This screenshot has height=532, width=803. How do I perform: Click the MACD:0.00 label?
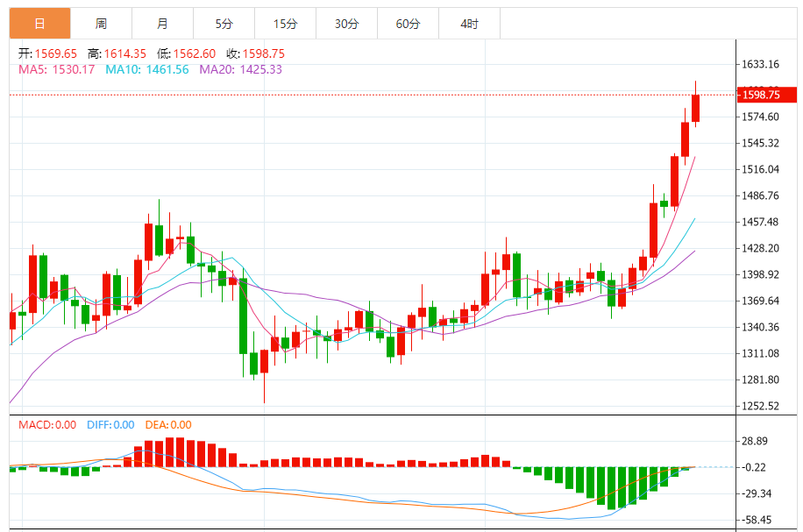pos(47,425)
